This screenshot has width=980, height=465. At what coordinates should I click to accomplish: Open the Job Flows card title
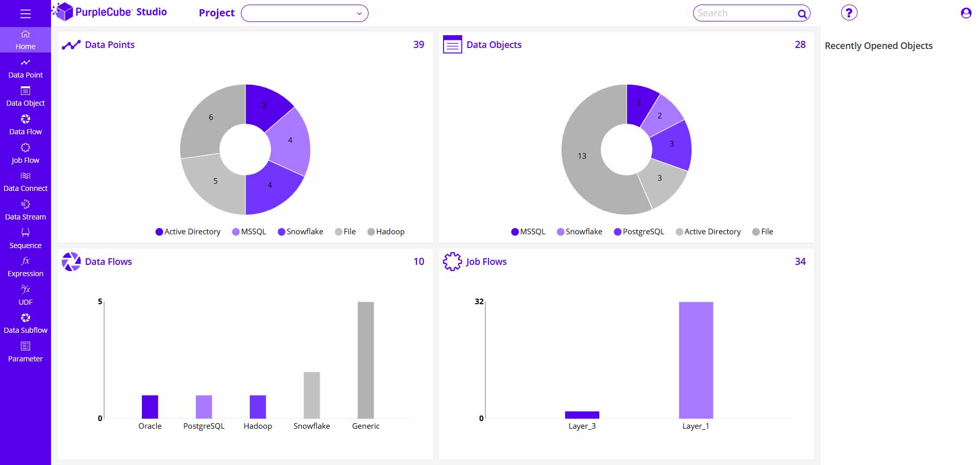486,262
